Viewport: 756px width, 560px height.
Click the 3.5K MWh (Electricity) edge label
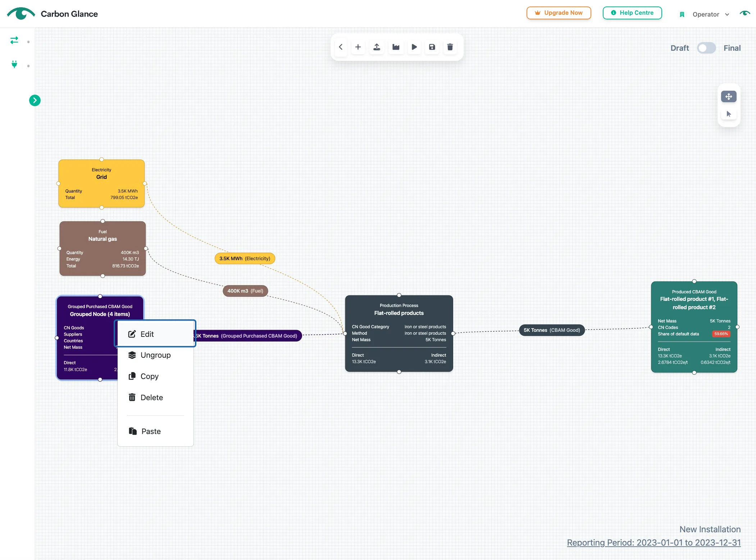245,258
